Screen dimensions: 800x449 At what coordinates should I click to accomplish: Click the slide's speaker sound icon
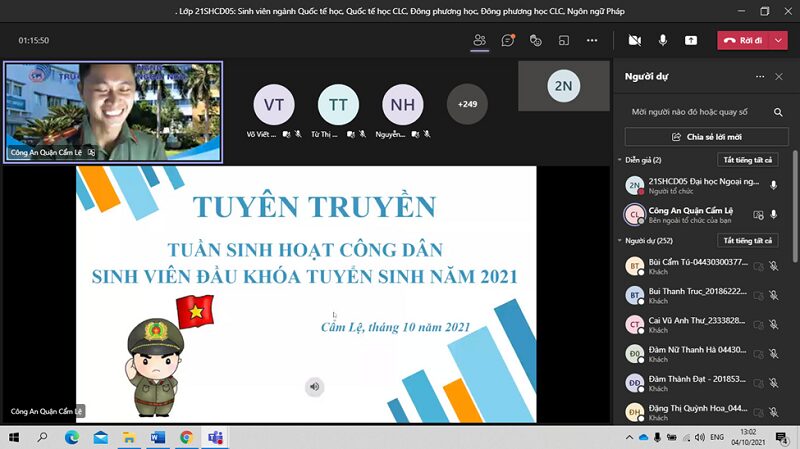pos(314,387)
